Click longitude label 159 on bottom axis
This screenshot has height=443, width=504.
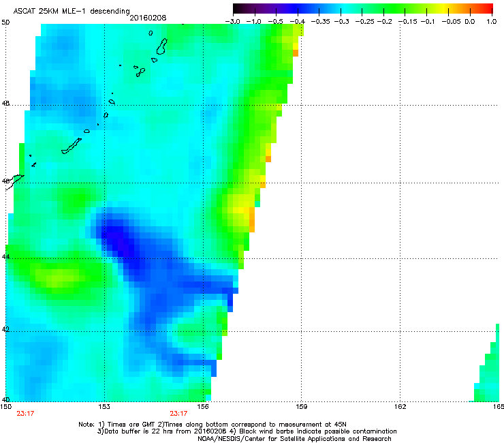pyautogui.click(x=302, y=407)
